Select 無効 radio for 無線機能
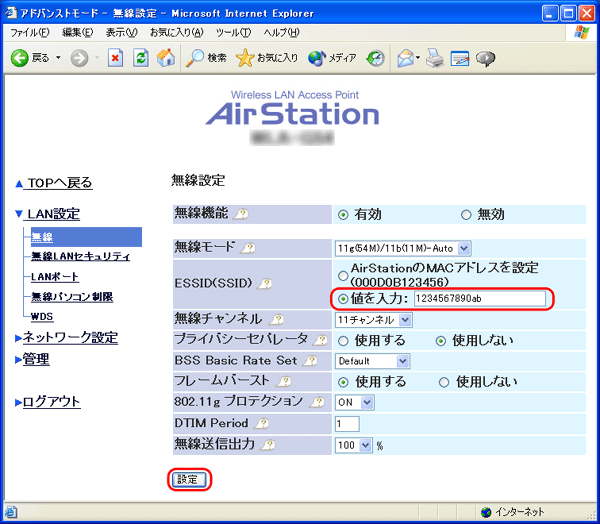600x524 pixels. (466, 214)
